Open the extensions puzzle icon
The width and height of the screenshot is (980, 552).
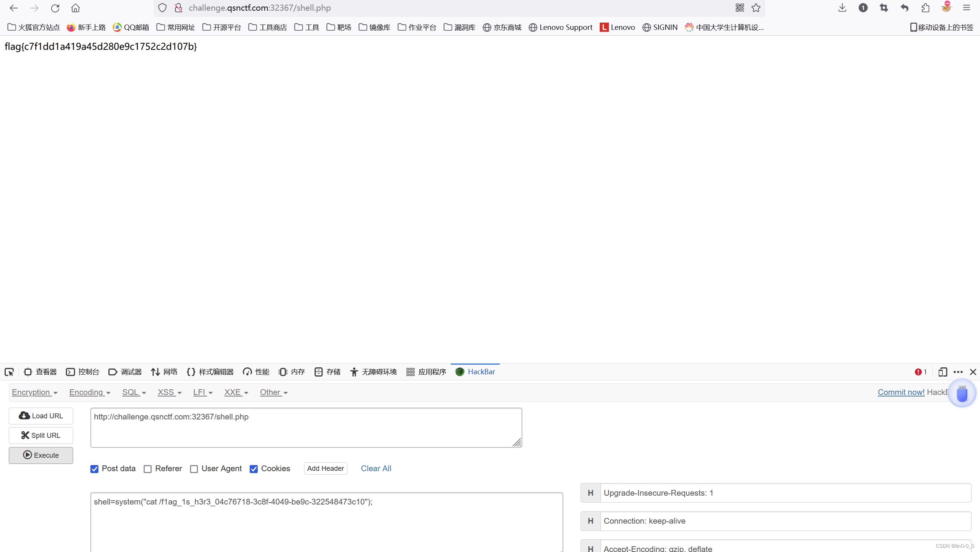point(925,8)
